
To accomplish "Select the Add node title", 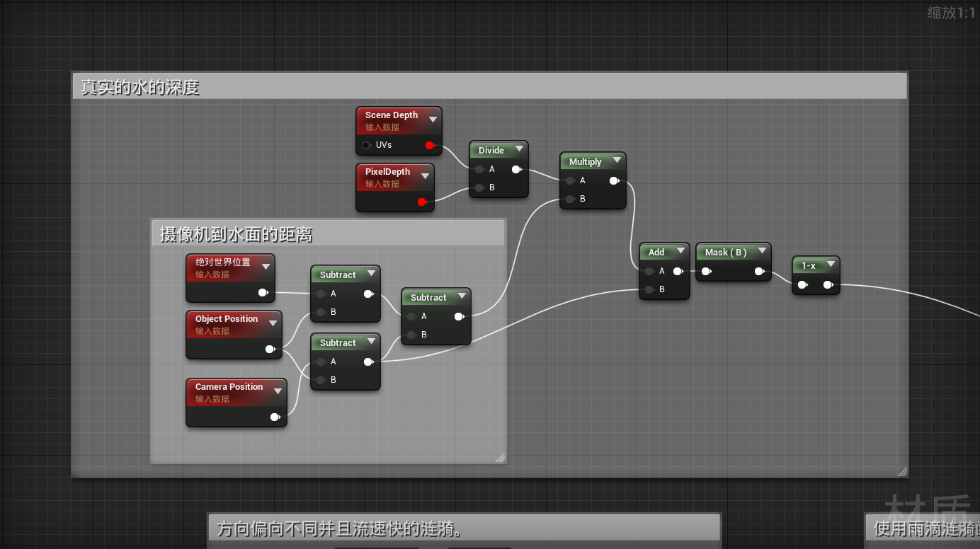I will 656,252.
